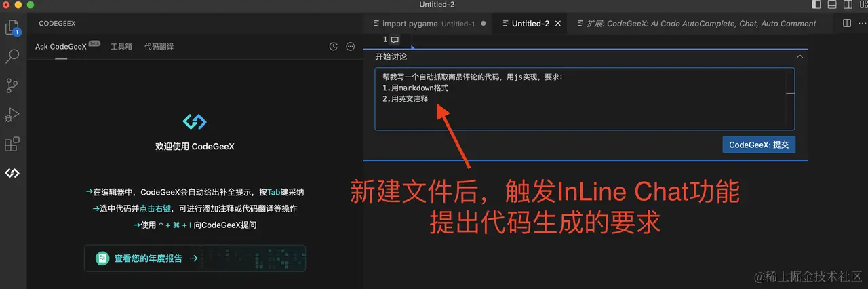The width and height of the screenshot is (868, 289).
Task: Click the Tab key highlighted text
Action: pos(273,192)
